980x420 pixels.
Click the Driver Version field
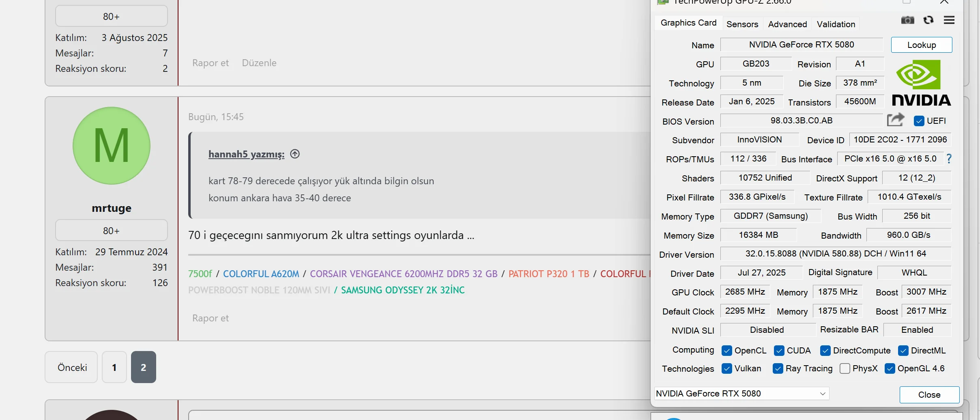(x=836, y=254)
